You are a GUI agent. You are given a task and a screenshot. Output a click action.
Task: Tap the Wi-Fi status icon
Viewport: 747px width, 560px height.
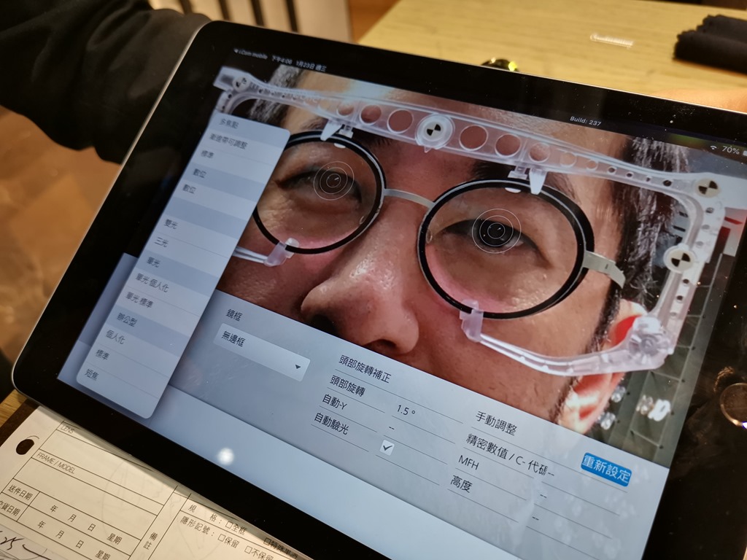pyautogui.click(x=712, y=148)
